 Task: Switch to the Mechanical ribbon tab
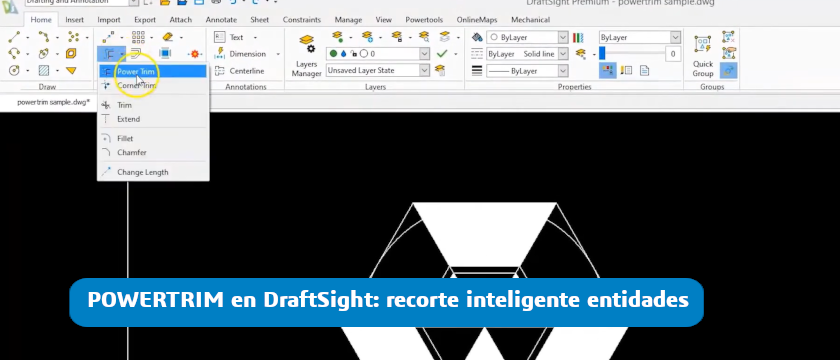pyautogui.click(x=530, y=20)
